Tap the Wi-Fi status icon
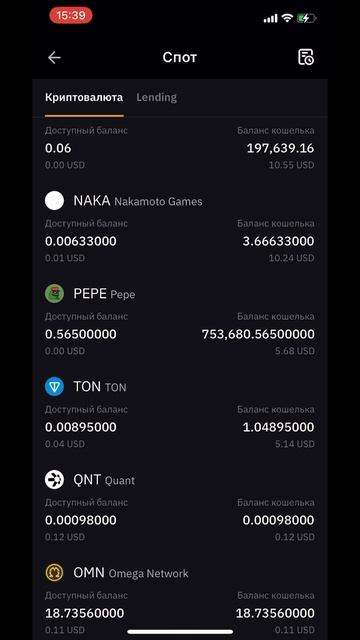The width and height of the screenshot is (360, 640). tap(287, 18)
